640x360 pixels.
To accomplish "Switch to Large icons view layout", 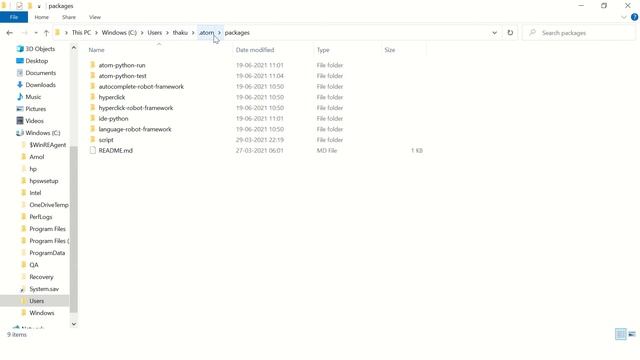I will click(x=632, y=334).
